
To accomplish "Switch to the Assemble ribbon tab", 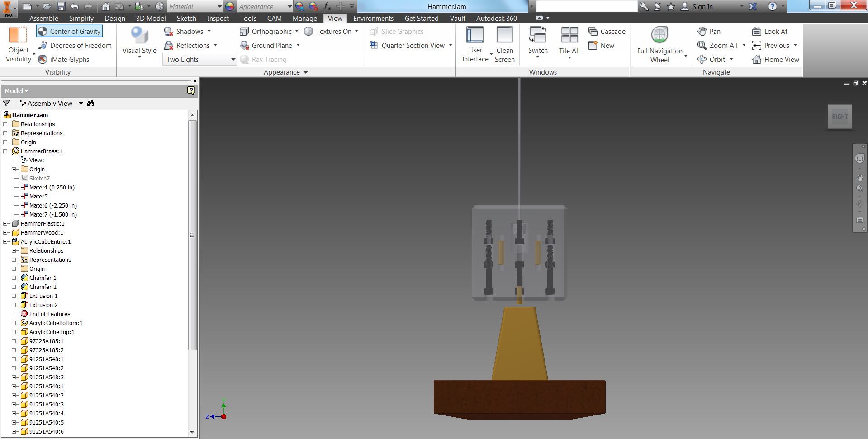I will pos(44,18).
